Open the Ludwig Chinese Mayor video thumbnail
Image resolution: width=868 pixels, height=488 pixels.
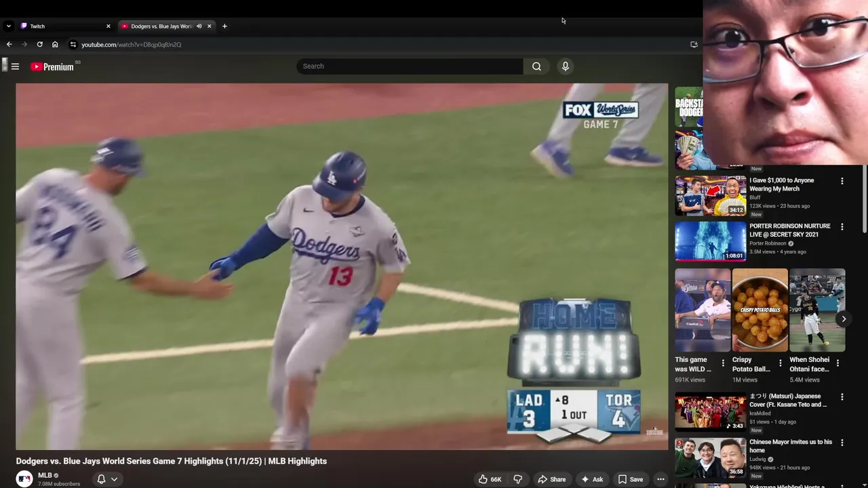(710, 457)
